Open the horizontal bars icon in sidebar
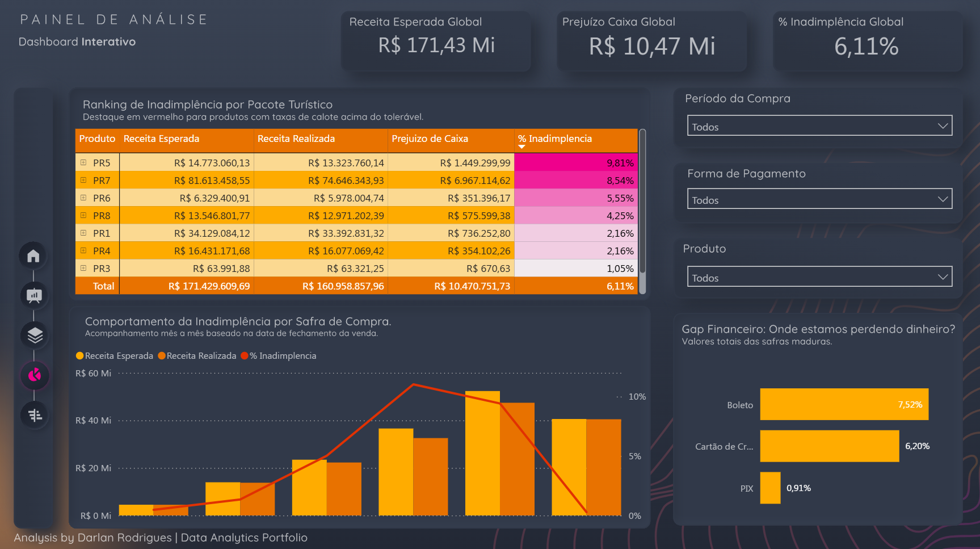The width and height of the screenshot is (980, 549). (35, 416)
